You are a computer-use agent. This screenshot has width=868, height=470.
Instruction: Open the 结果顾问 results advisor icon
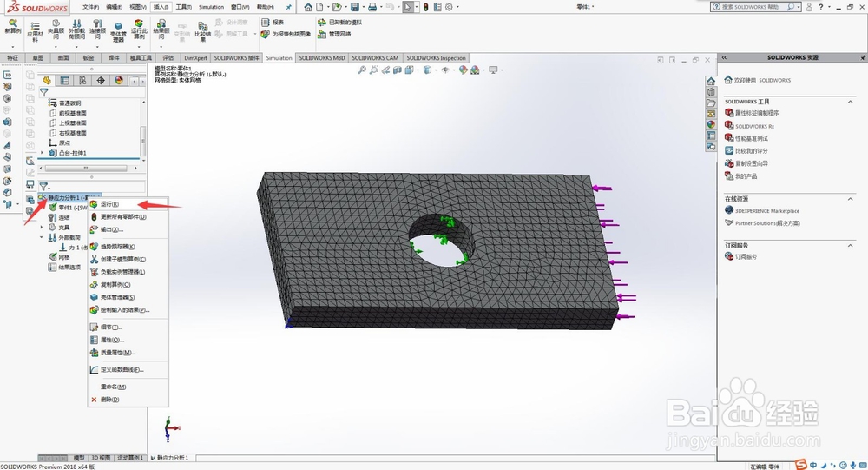[161, 30]
